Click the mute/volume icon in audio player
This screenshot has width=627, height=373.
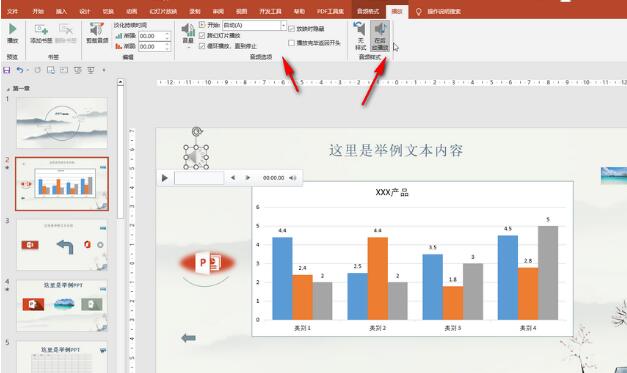coord(293,178)
